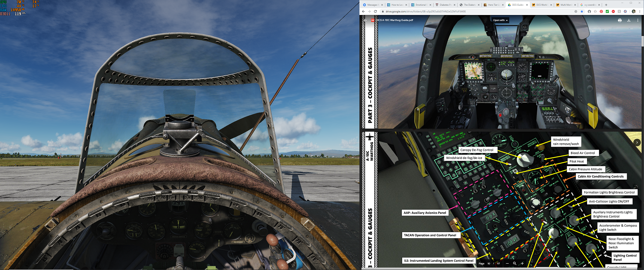Switch to The Diabetes tab
Screen dimensions: 644x270
(469, 5)
